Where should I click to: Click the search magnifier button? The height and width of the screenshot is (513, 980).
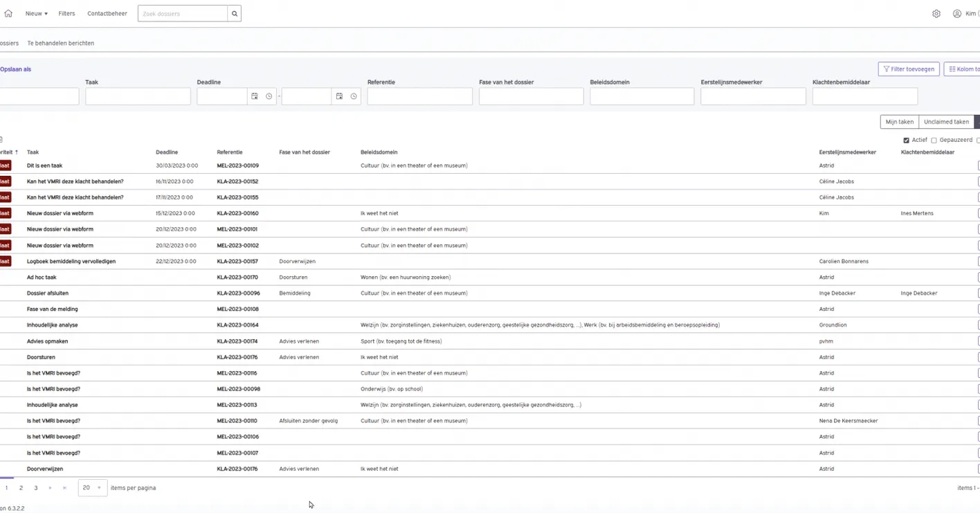pos(234,13)
